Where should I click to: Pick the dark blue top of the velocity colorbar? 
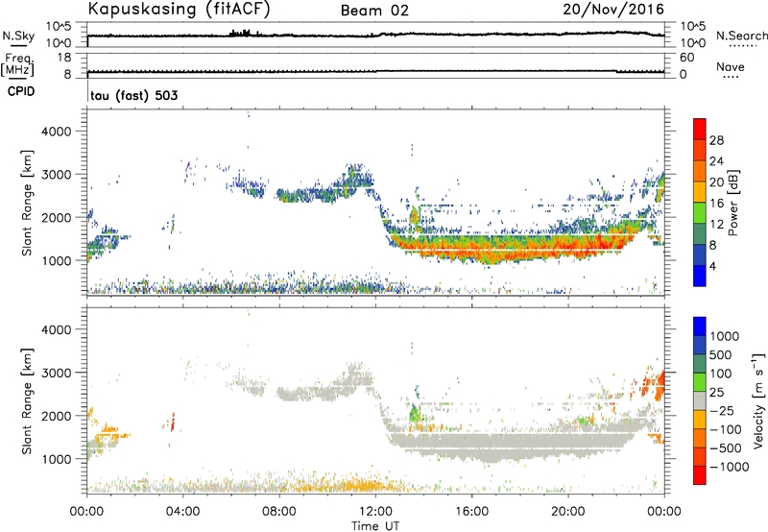click(700, 326)
